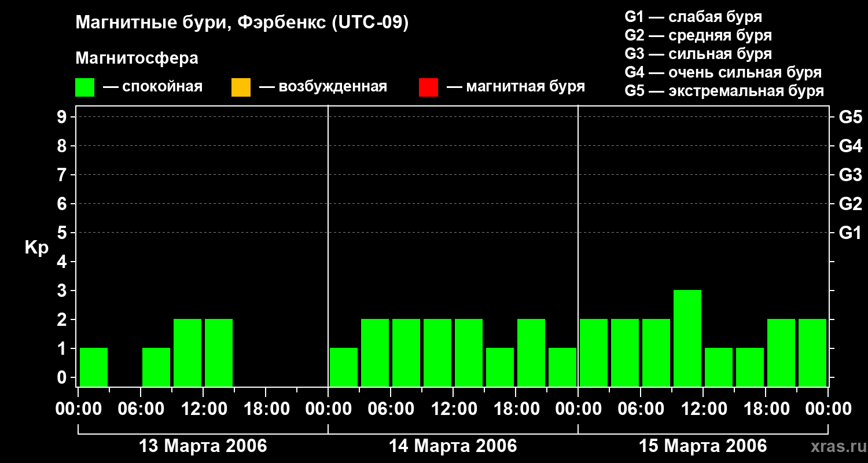The width and height of the screenshot is (868, 463).
Task: Click the 'G1' label on the right-hand axis
Action: tap(851, 233)
